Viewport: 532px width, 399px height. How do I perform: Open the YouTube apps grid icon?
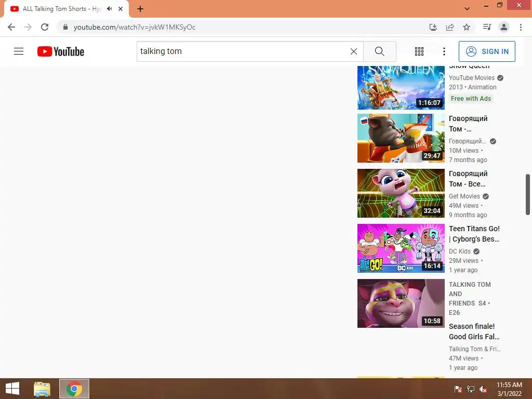click(x=419, y=51)
